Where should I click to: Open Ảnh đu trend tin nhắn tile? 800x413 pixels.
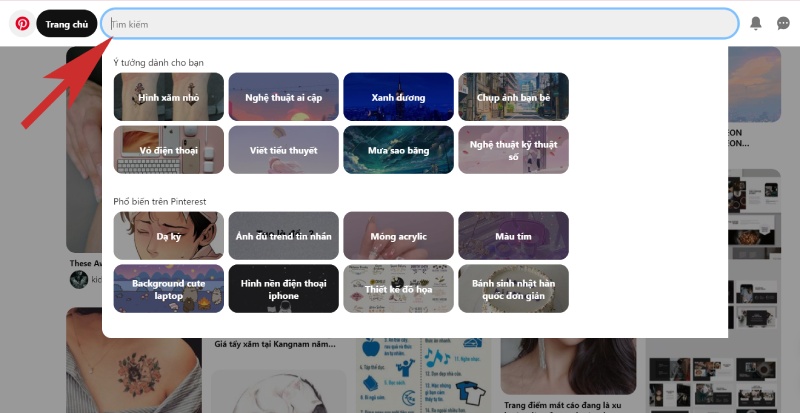click(283, 236)
